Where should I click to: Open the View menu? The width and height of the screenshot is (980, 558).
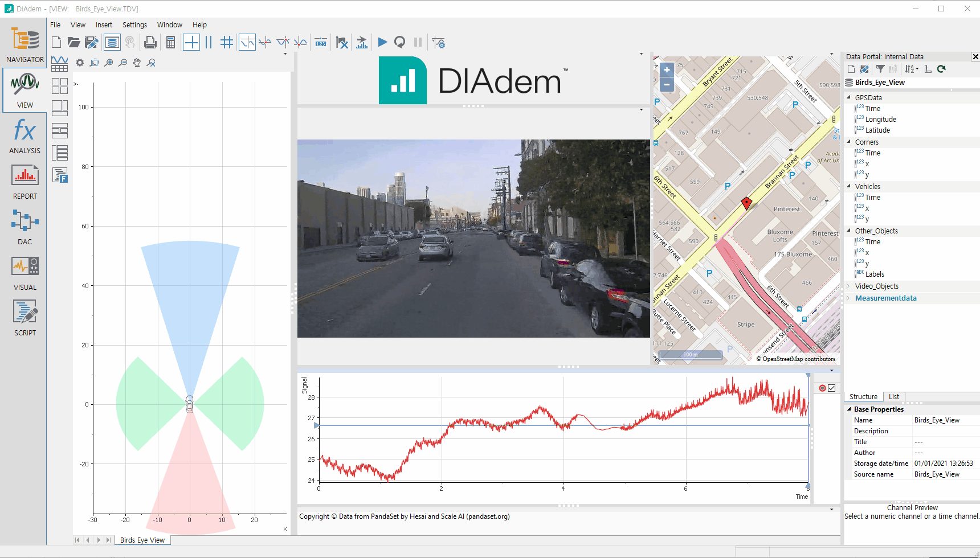point(78,25)
